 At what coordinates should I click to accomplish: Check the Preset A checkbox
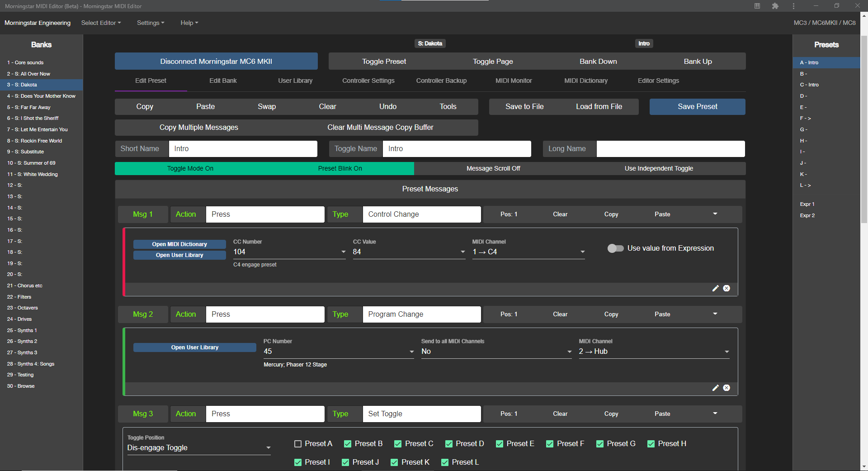click(x=298, y=444)
